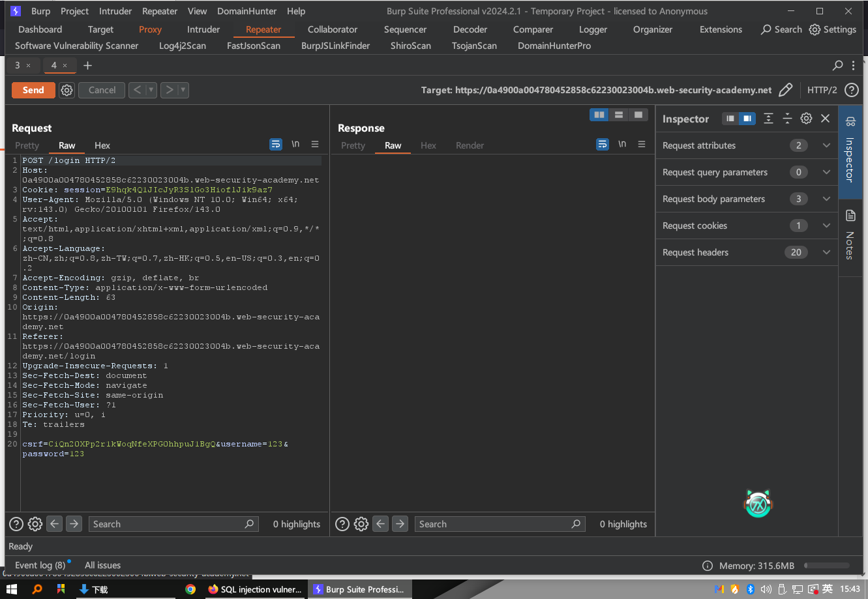Open history forward dropdown arrow

click(183, 90)
